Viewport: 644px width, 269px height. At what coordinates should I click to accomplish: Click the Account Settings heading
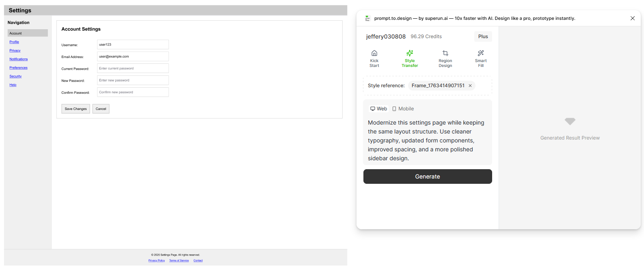click(81, 29)
